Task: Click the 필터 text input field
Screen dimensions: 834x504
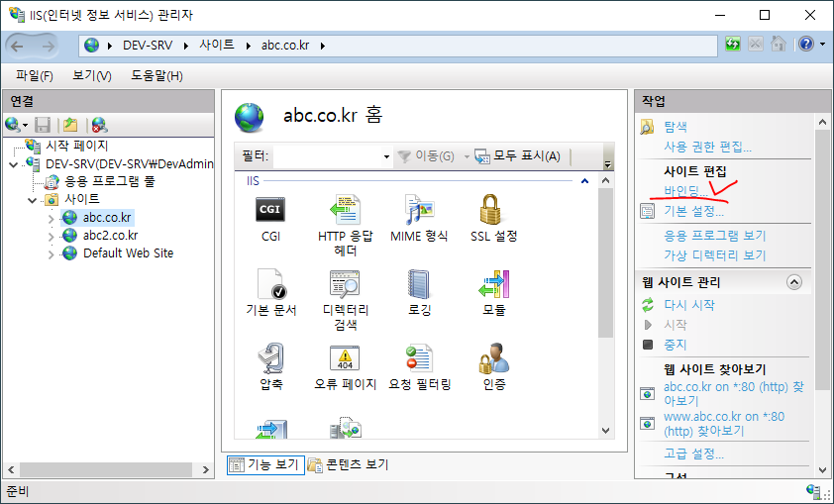Action: pos(327,156)
